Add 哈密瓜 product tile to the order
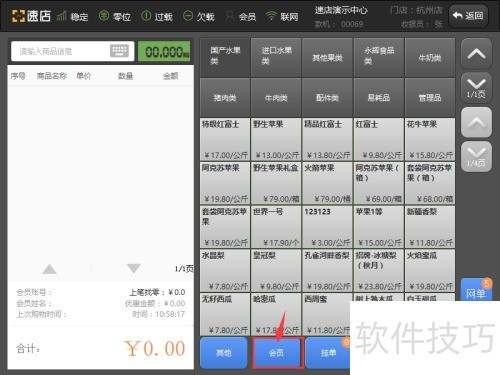The height and width of the screenshot is (375, 500). [276, 314]
